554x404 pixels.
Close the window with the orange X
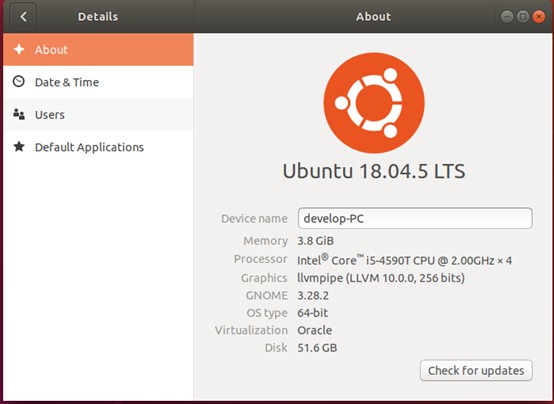[x=539, y=17]
